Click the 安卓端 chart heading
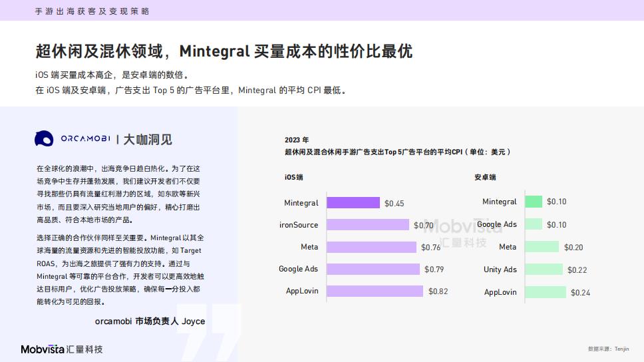Viewport: 644px width, 362px height. tap(485, 177)
